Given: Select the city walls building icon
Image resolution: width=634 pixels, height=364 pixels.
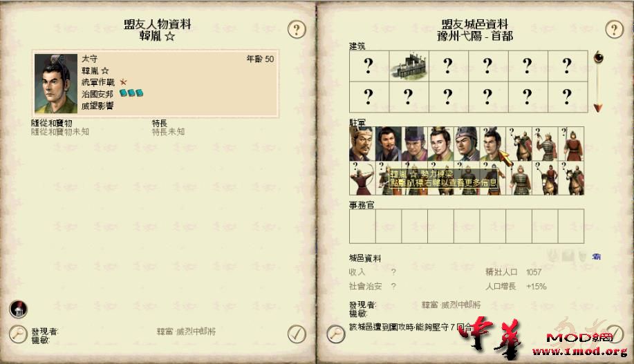Looking at the screenshot, I should click(409, 66).
